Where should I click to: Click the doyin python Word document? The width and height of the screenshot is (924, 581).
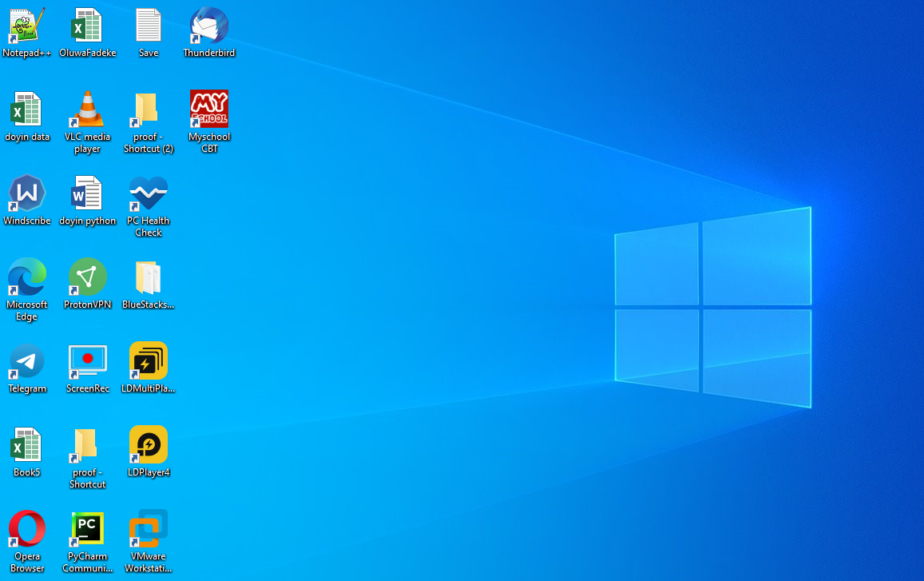click(x=87, y=194)
